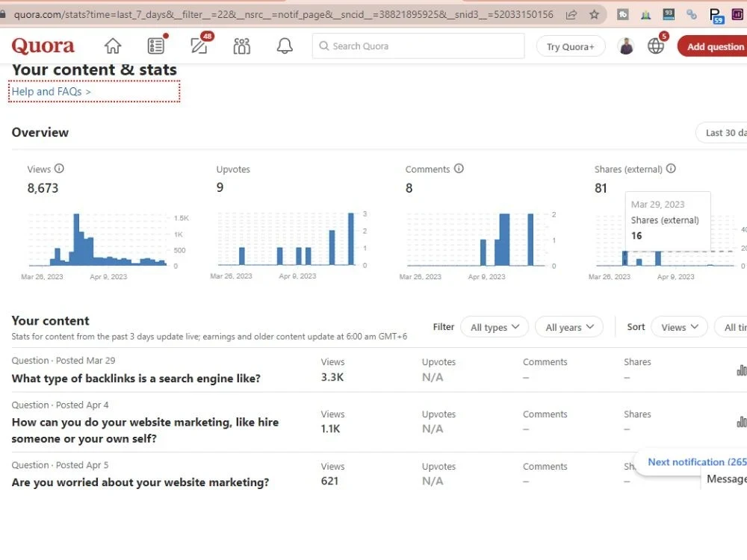This screenshot has height=560, width=747.
Task: Click the Add question button
Action: pyautogui.click(x=712, y=46)
